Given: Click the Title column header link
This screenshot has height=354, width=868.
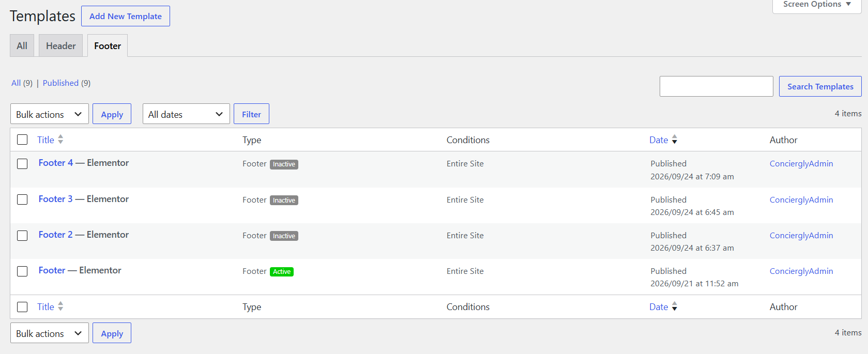Looking at the screenshot, I should coord(45,140).
